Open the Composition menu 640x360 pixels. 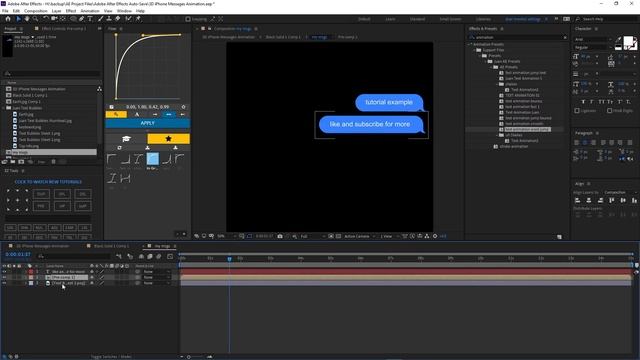coord(36,11)
